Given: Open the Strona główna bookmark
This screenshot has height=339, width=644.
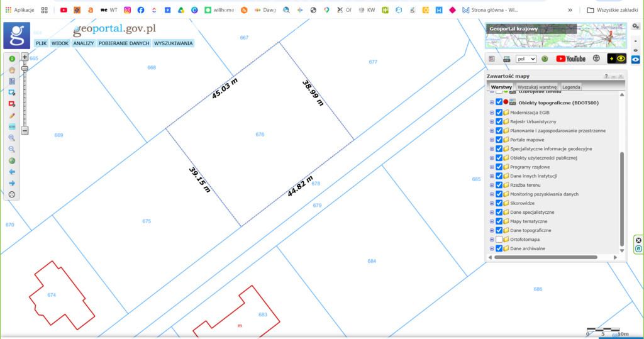Looking at the screenshot, I should pos(490,10).
